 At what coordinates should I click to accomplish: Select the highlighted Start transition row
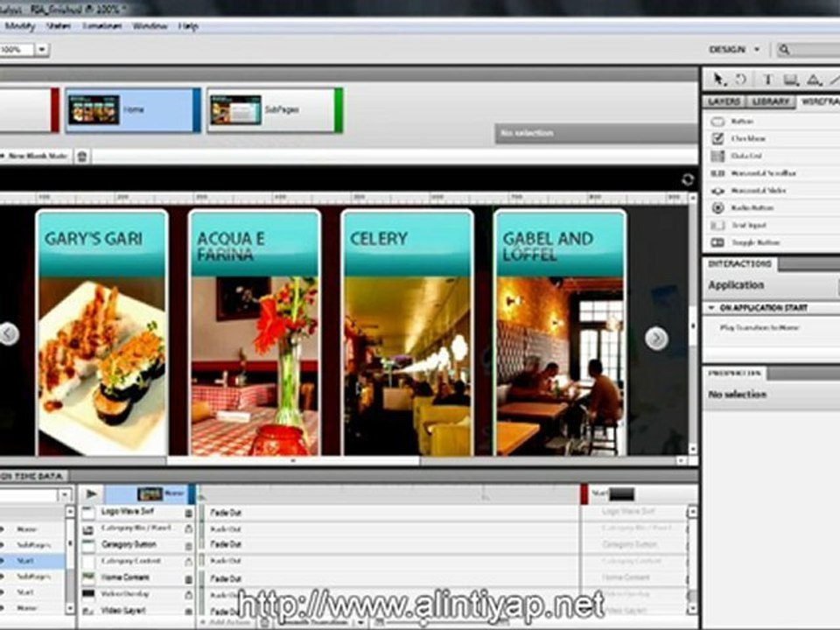coord(32,561)
